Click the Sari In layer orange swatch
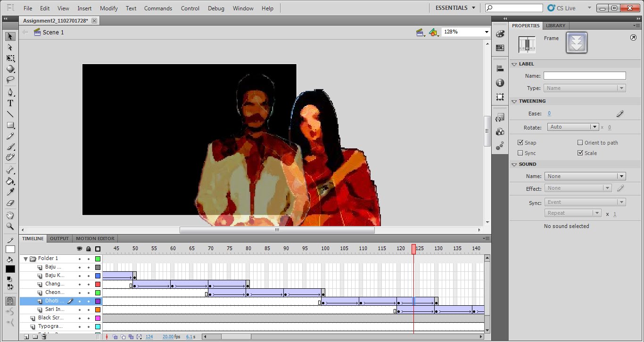 pos(98,309)
